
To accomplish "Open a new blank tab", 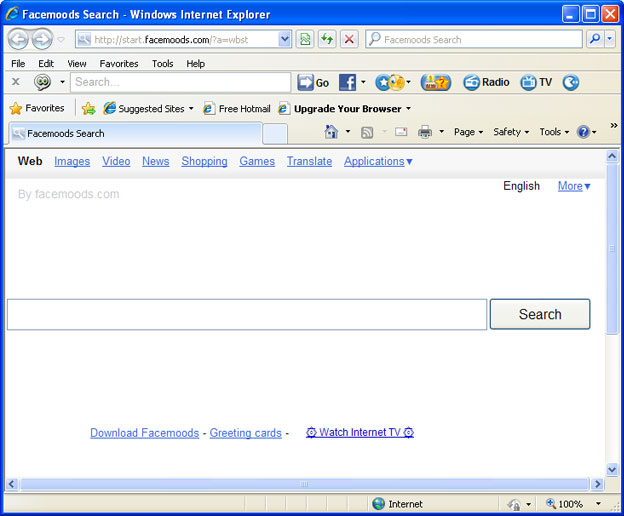I will point(275,134).
